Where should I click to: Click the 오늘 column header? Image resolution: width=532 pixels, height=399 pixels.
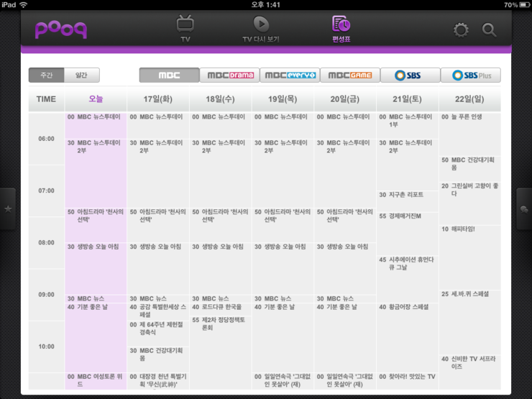point(96,99)
